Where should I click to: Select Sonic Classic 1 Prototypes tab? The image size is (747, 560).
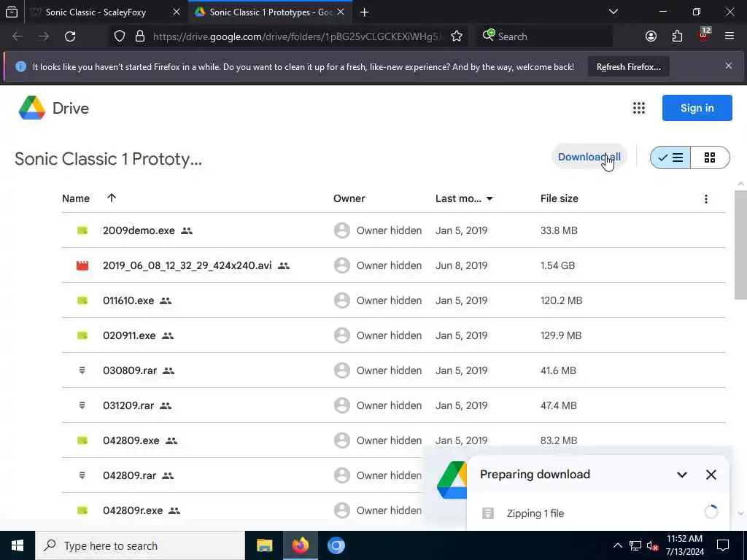(270, 12)
